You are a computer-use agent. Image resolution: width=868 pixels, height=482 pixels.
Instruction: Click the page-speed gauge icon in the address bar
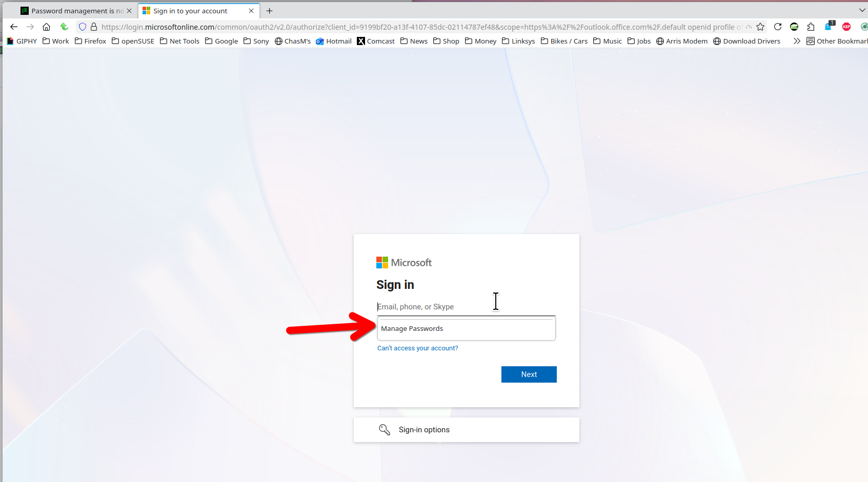point(749,27)
